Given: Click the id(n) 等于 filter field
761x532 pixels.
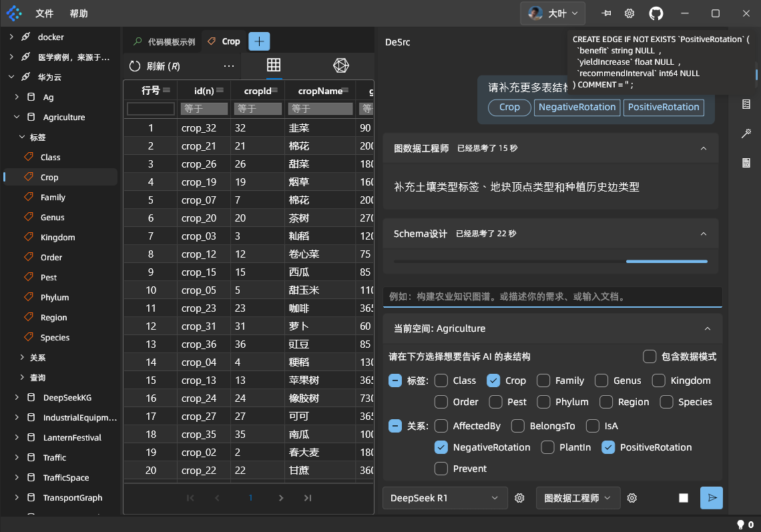Looking at the screenshot, I should point(204,109).
